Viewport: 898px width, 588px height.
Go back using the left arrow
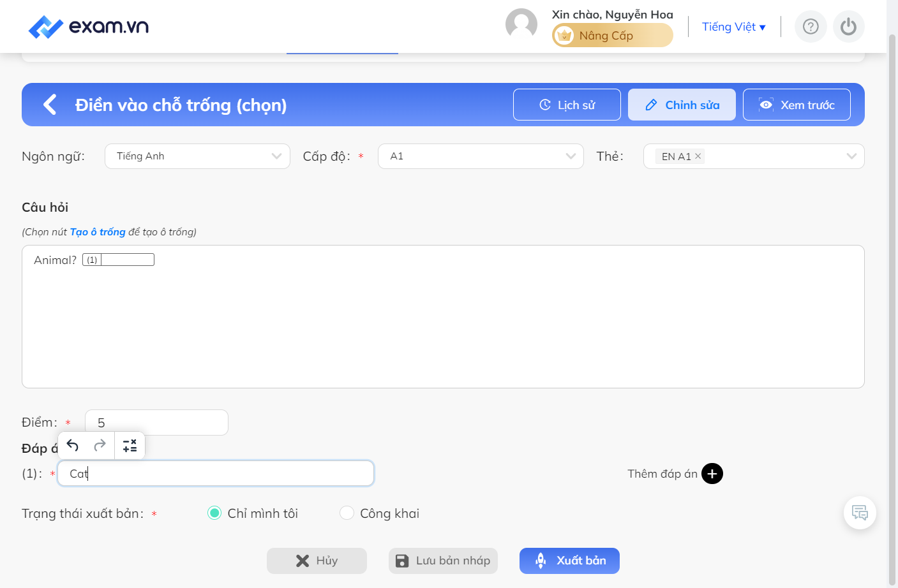click(50, 105)
